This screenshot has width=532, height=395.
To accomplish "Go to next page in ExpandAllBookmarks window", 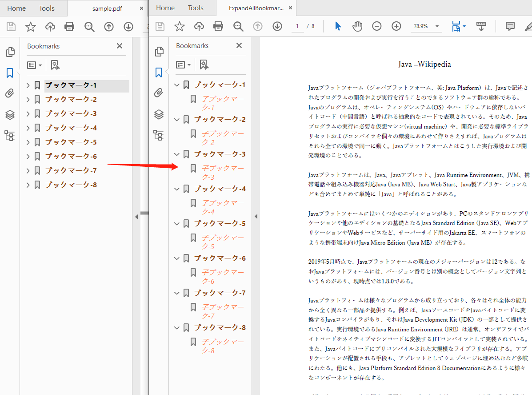I will click(277, 26).
